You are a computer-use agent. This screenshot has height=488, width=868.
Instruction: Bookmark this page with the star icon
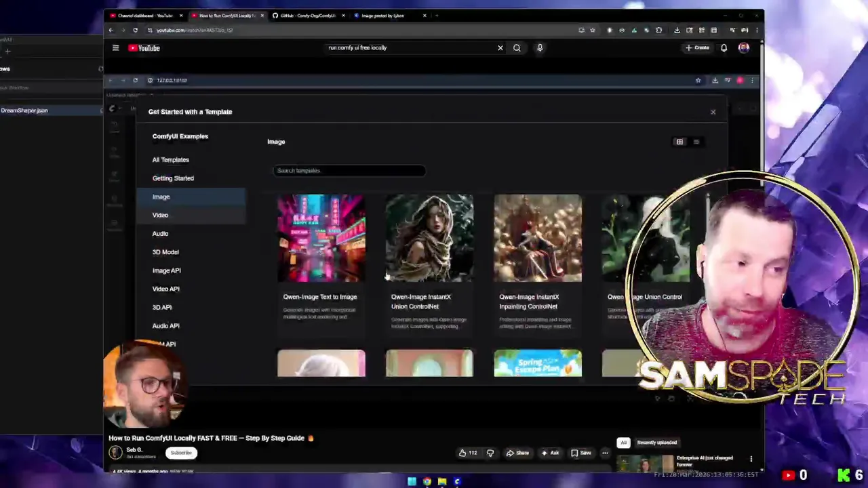pyautogui.click(x=593, y=30)
